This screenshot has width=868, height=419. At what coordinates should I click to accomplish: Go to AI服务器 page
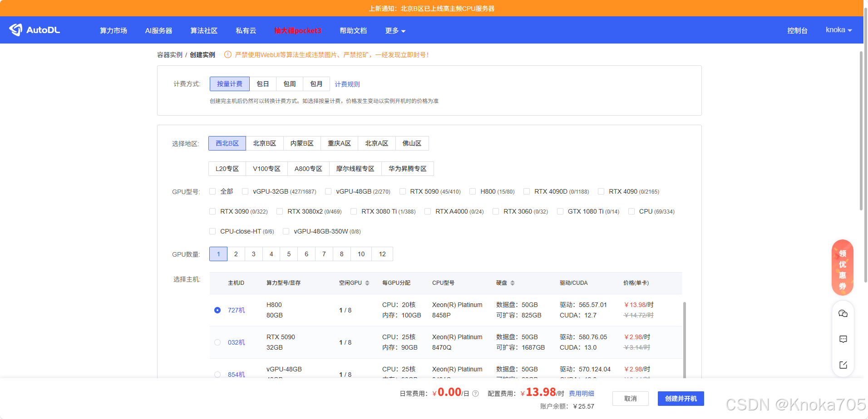click(159, 30)
